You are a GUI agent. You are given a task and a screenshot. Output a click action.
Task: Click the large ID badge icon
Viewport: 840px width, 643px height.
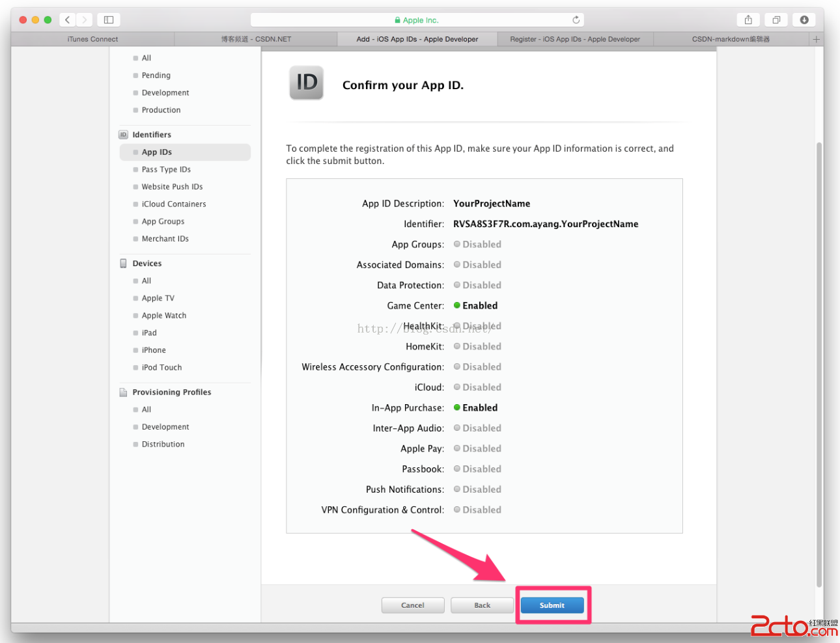pos(307,83)
